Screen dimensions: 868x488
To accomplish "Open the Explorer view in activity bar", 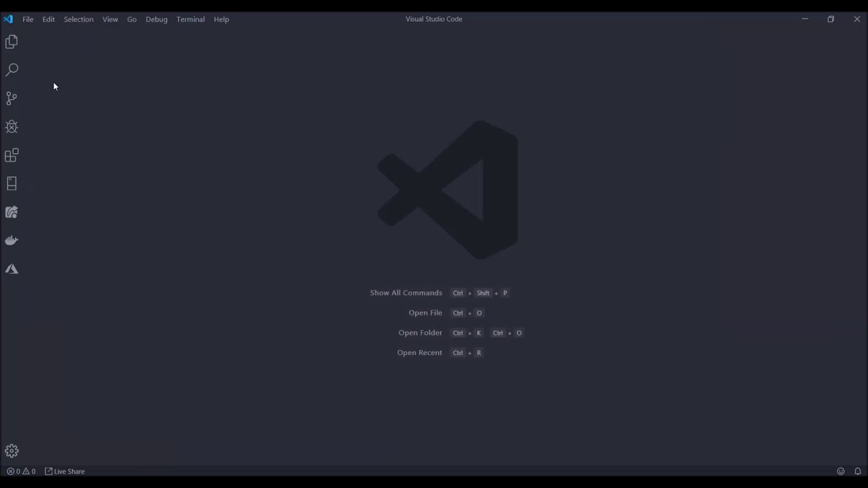I will tap(12, 42).
